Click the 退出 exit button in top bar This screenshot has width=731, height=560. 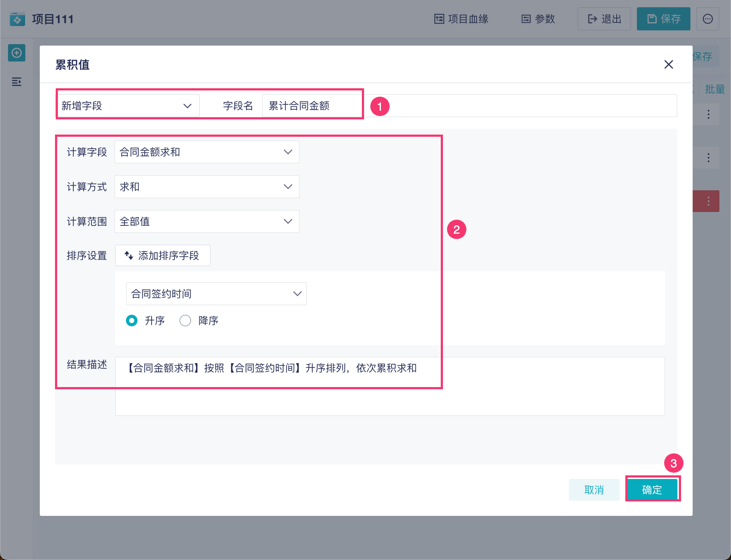pos(604,19)
